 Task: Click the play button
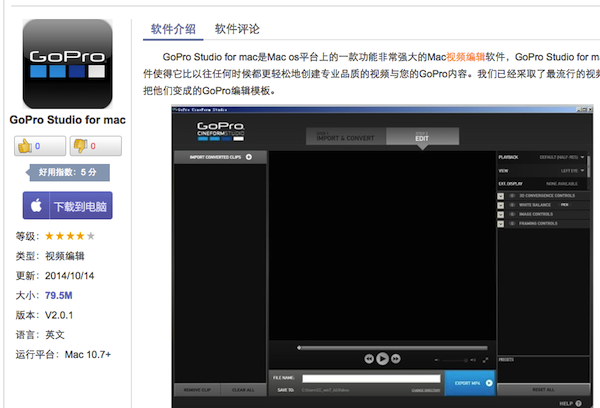(x=382, y=359)
